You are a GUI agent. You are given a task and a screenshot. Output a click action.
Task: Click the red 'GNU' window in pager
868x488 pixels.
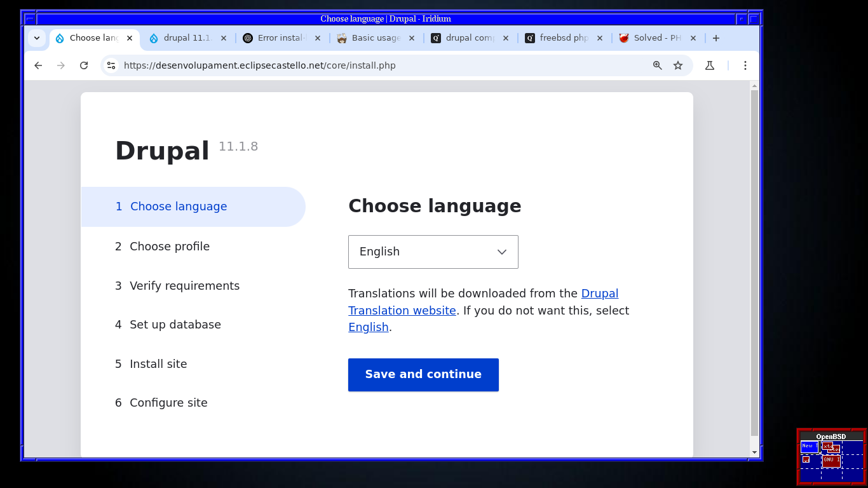(831, 461)
